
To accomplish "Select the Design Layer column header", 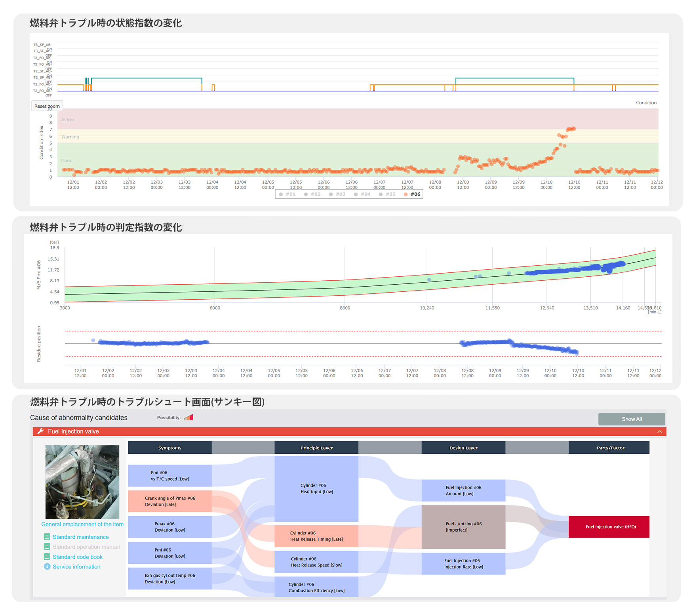I will click(463, 448).
